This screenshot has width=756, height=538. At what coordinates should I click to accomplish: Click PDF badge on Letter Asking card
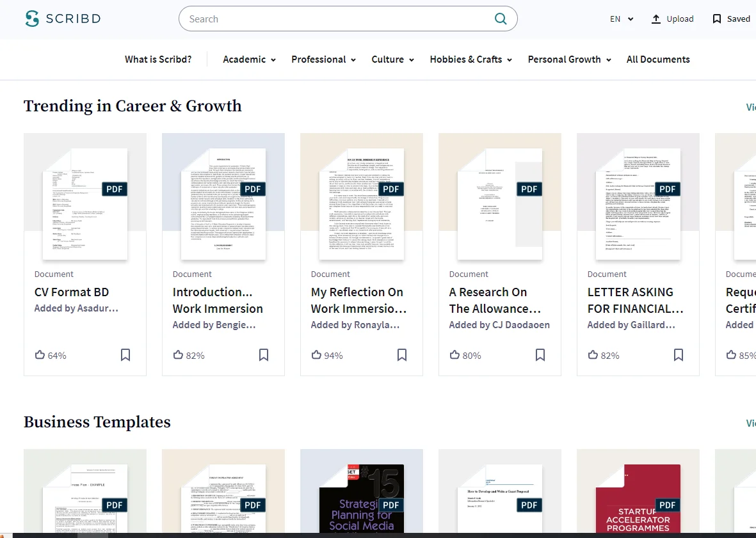pyautogui.click(x=668, y=189)
